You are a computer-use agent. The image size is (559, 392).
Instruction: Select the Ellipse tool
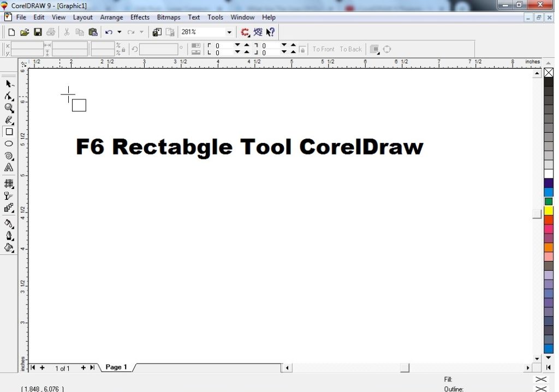click(9, 144)
